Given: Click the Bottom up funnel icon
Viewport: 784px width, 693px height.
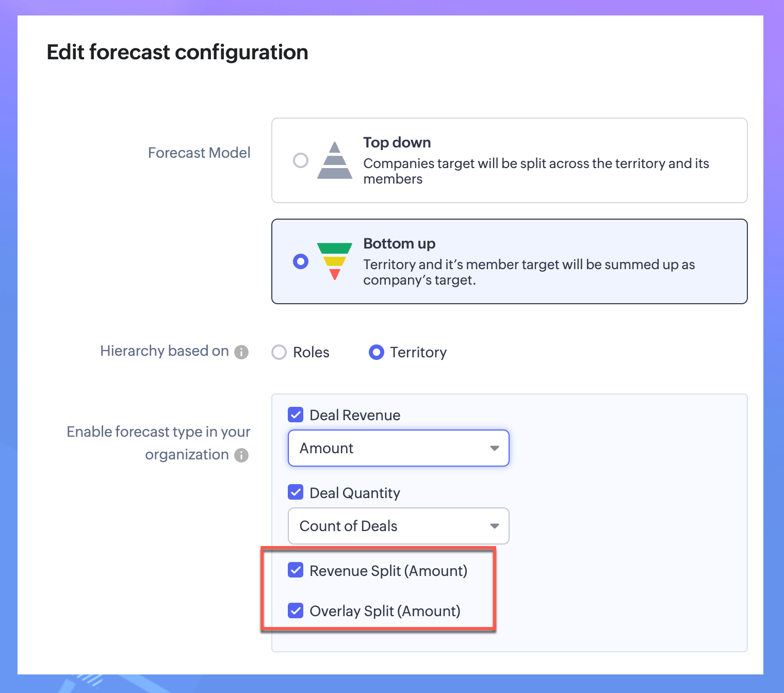Looking at the screenshot, I should point(335,261).
